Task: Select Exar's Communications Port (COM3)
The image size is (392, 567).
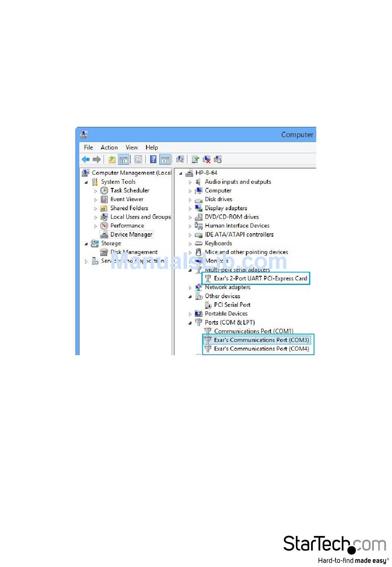Action: point(261,340)
